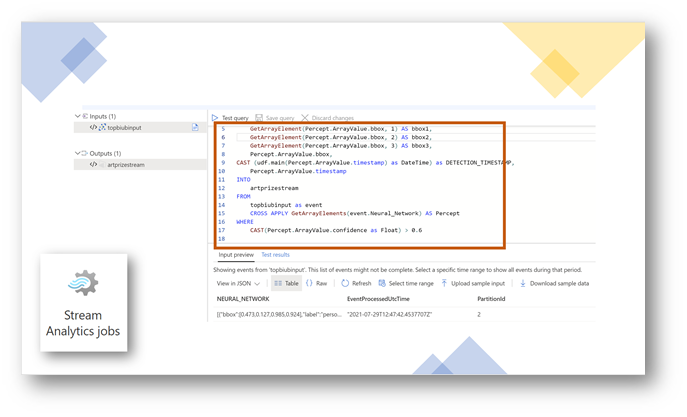
Task: Select the artprizestream output item
Action: click(140, 165)
